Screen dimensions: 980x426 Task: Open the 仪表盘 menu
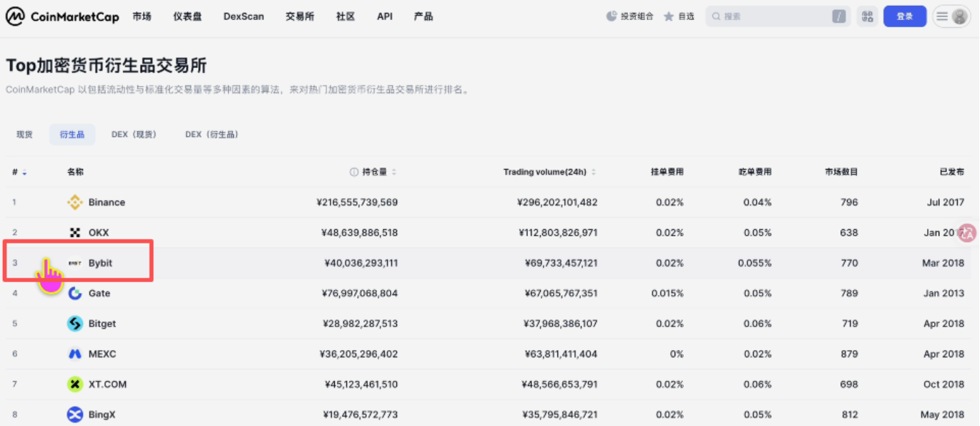click(x=187, y=16)
